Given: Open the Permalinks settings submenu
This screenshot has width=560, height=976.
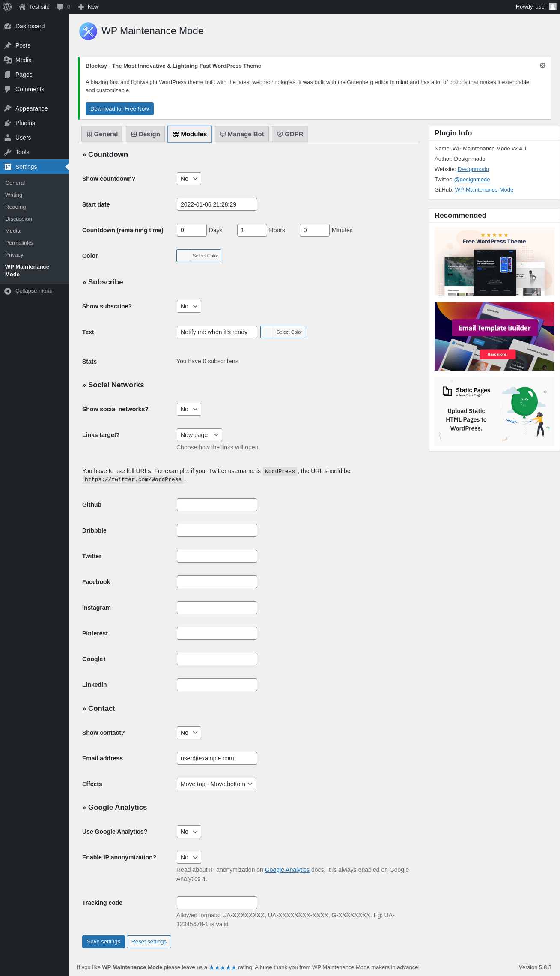Looking at the screenshot, I should point(19,243).
